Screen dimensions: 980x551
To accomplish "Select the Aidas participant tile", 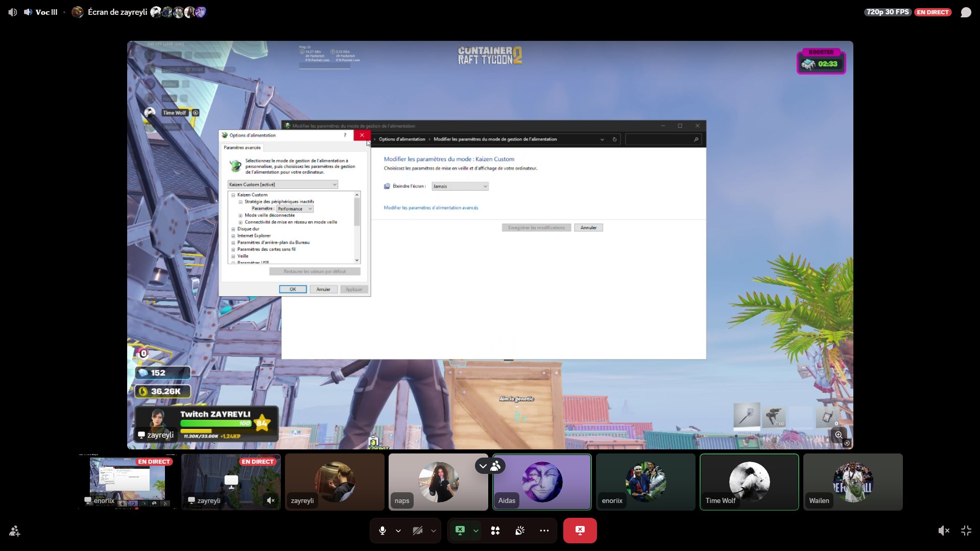I will [542, 482].
